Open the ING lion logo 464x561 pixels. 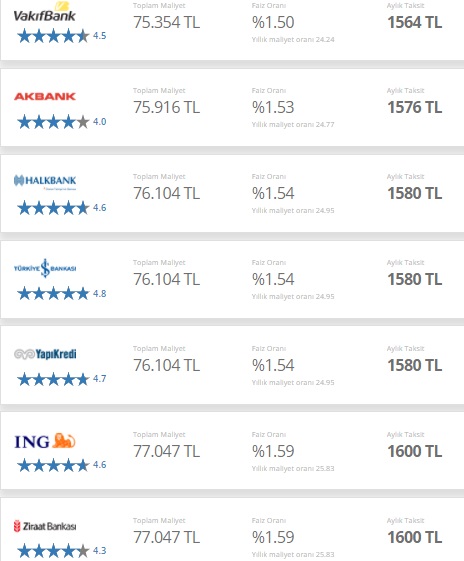[45, 441]
